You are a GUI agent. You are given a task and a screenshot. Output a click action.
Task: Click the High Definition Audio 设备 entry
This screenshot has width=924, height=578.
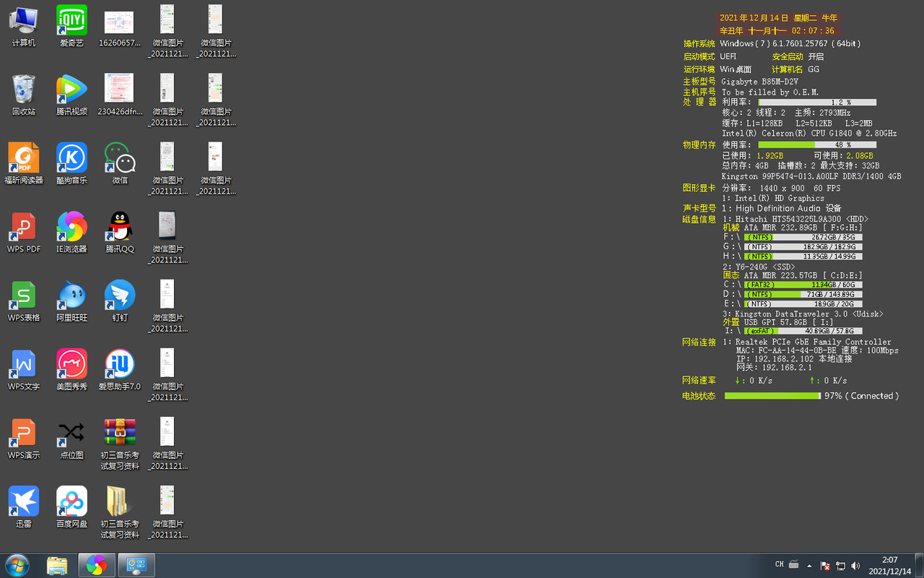click(x=781, y=208)
